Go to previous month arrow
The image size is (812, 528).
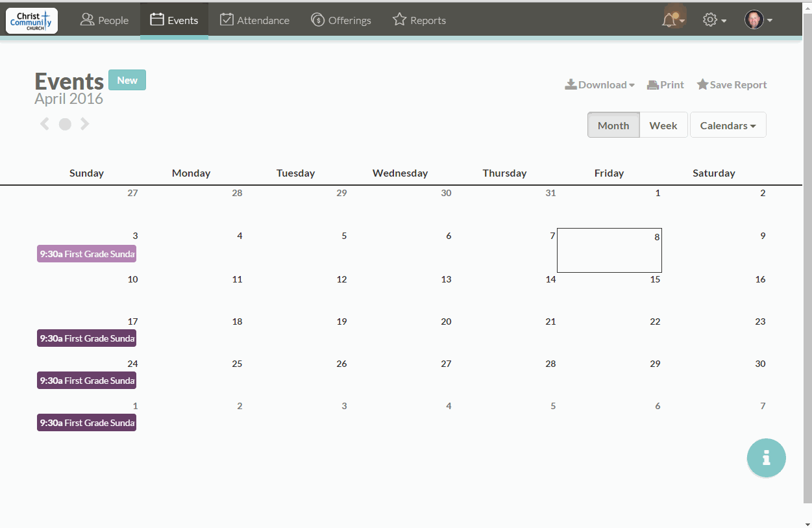click(45, 124)
